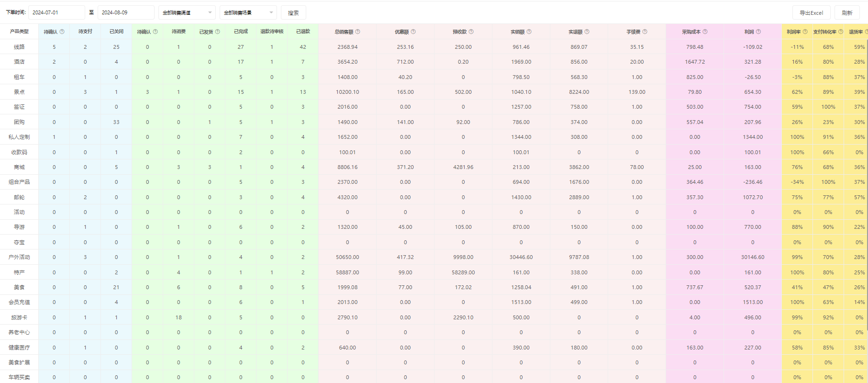The height and width of the screenshot is (383, 868).
Task: Click help icon next to 利润率
Action: [805, 32]
